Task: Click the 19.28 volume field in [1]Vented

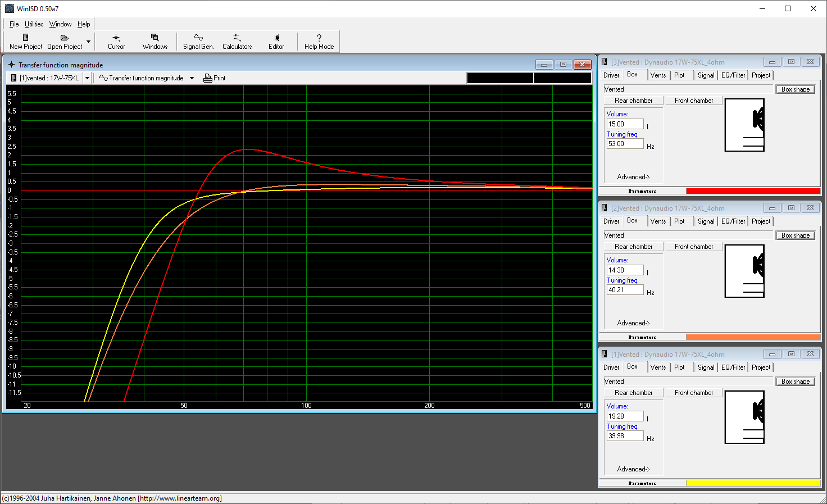Action: point(625,416)
